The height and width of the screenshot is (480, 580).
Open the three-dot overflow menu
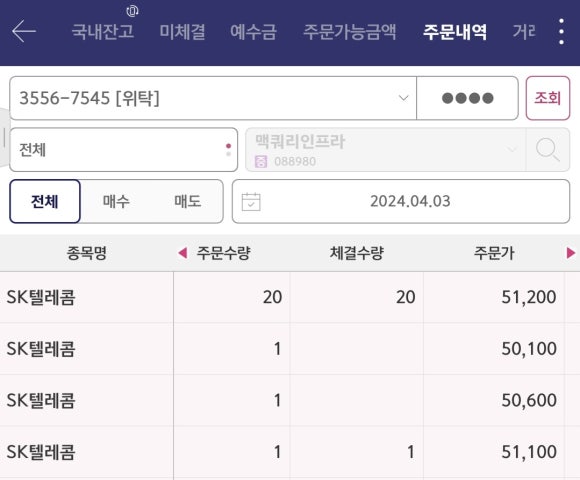(x=561, y=31)
